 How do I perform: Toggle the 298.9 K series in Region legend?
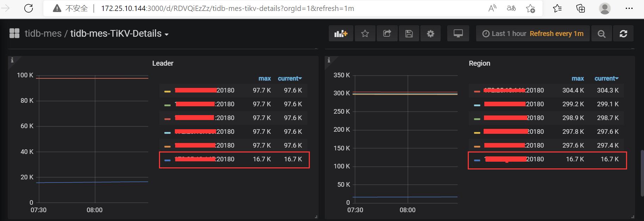pyautogui.click(x=514, y=118)
